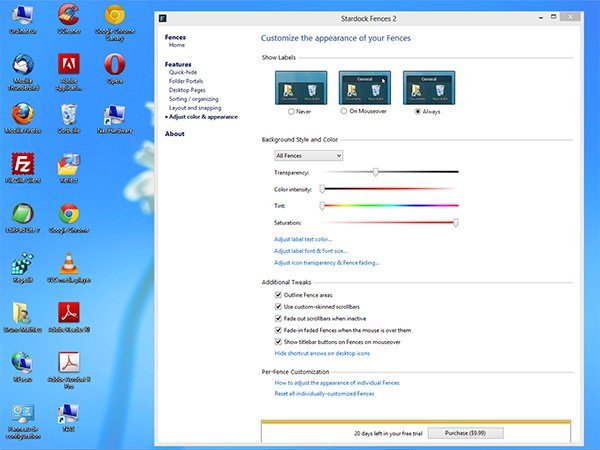This screenshot has height=450, width=600.
Task: Click the Fences app icon in title bar
Action: pos(163,18)
